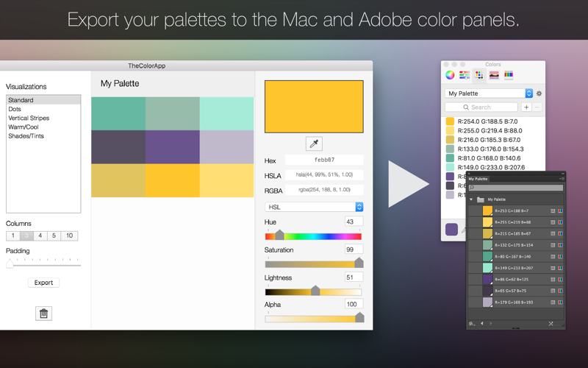The image size is (588, 368).
Task: Click the Lightness slider track
Action: coord(313,292)
